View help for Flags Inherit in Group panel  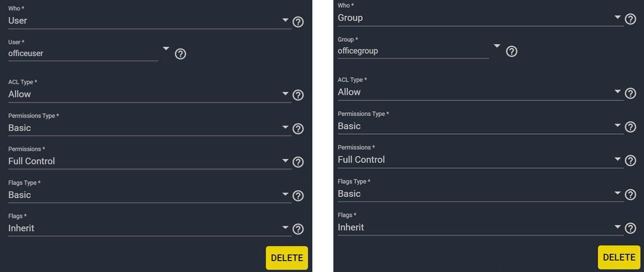pyautogui.click(x=630, y=228)
